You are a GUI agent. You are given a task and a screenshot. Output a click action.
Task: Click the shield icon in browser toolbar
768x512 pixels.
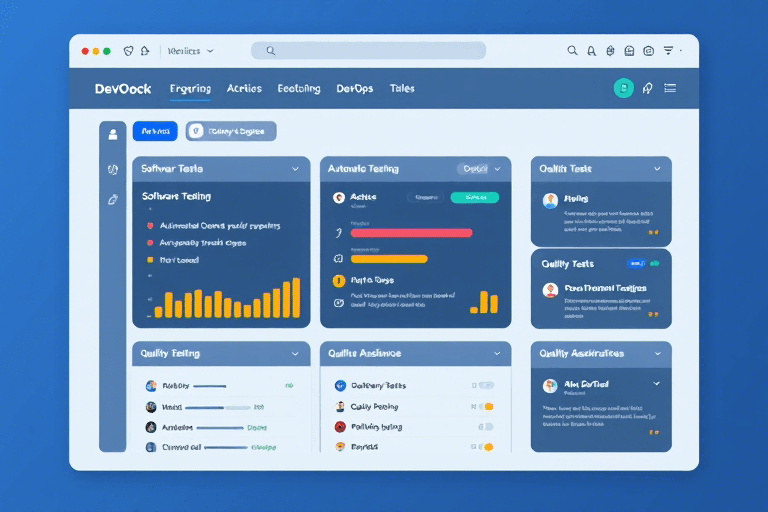pos(128,50)
